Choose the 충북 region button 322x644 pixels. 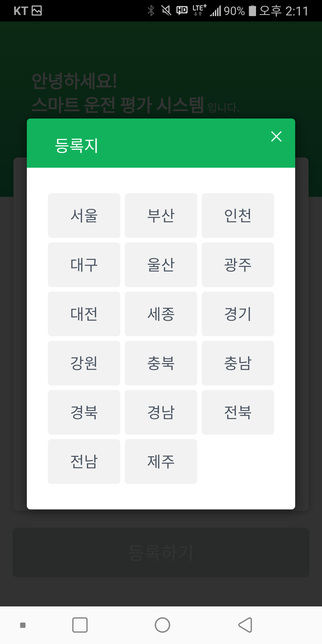[161, 363]
